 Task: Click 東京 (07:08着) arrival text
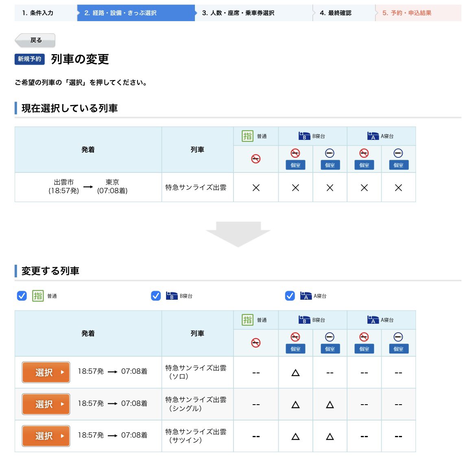(x=112, y=186)
